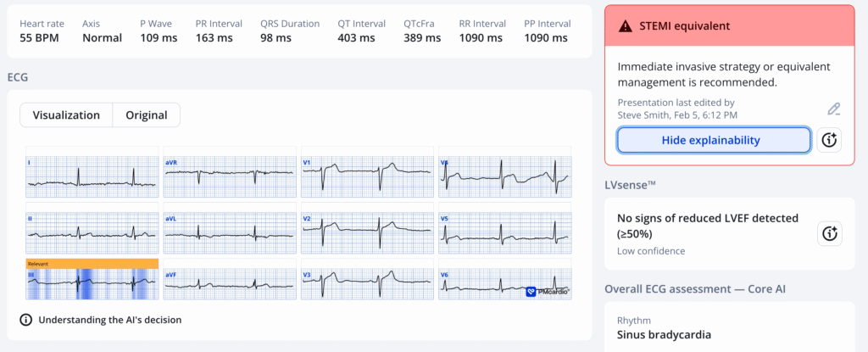Screen dimensions: 868x352
Task: Click the PMcardio logo watermark
Action: [547, 291]
